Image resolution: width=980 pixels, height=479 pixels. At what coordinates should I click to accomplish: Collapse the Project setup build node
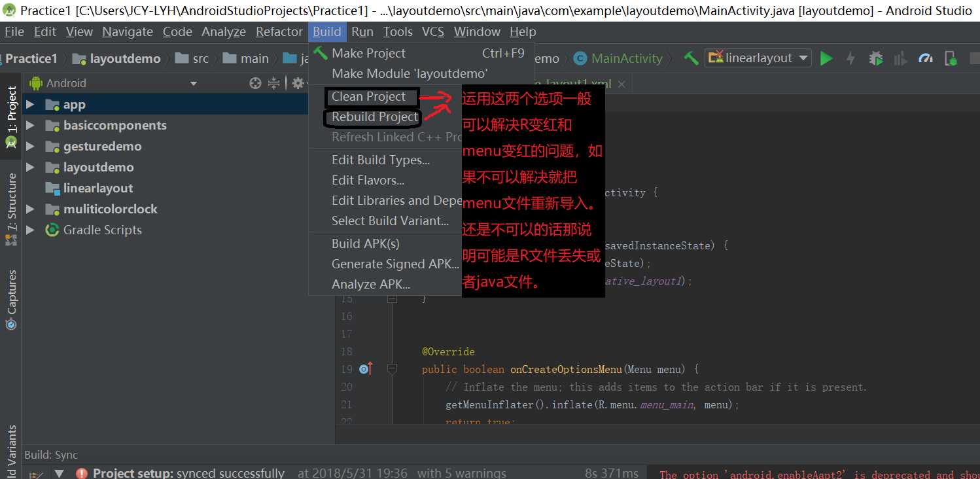59,473
